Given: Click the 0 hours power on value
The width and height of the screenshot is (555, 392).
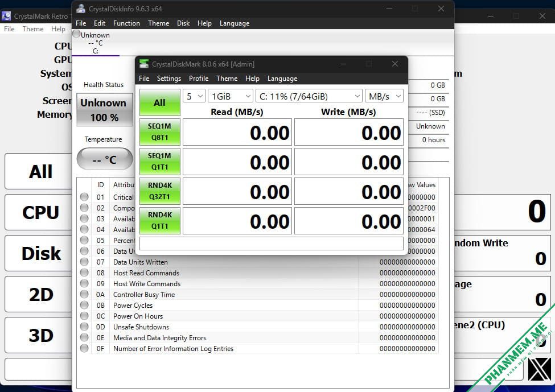Looking at the screenshot, I should (x=434, y=140).
